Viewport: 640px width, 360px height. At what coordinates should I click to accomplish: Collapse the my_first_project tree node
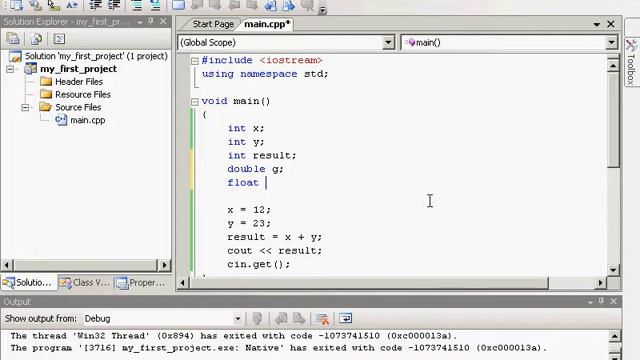tap(10, 69)
